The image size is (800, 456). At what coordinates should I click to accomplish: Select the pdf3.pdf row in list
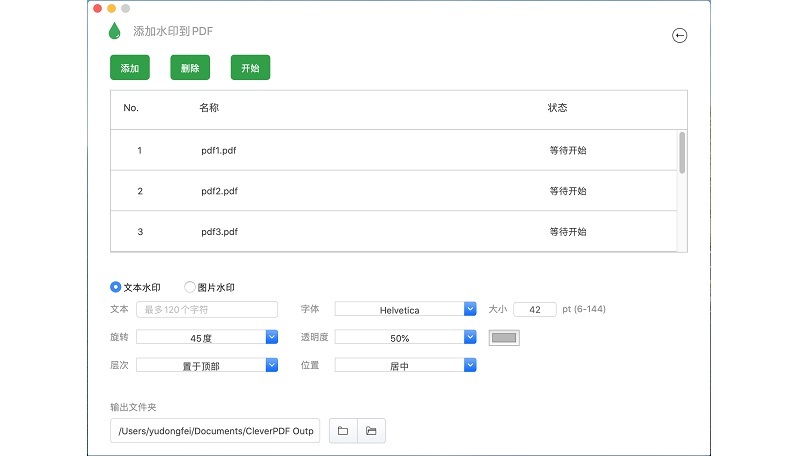pyautogui.click(x=395, y=231)
